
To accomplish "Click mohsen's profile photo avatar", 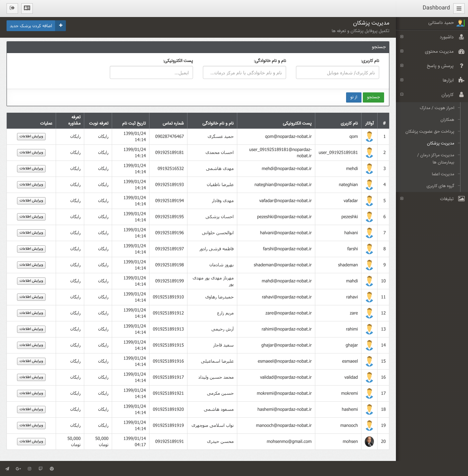I will [x=369, y=442].
